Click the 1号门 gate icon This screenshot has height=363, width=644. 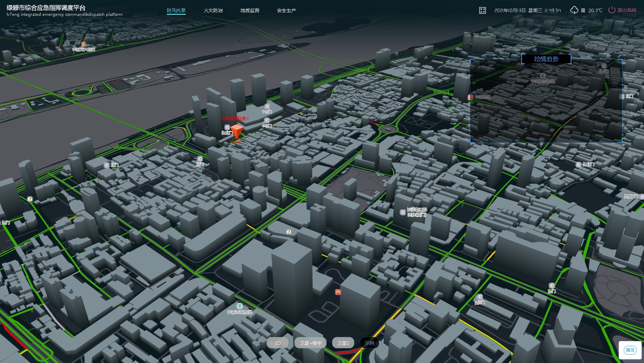tap(267, 106)
